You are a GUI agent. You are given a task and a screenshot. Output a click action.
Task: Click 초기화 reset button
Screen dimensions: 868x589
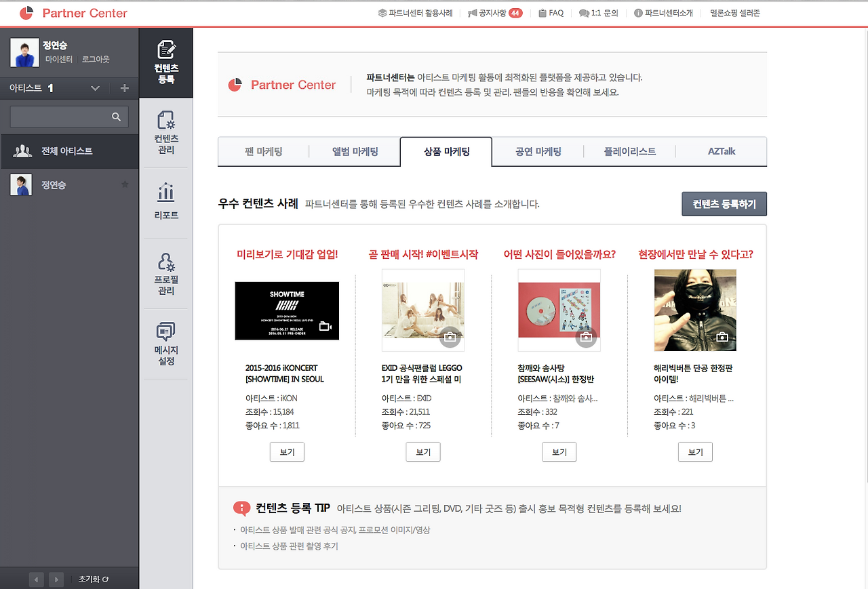coord(94,580)
